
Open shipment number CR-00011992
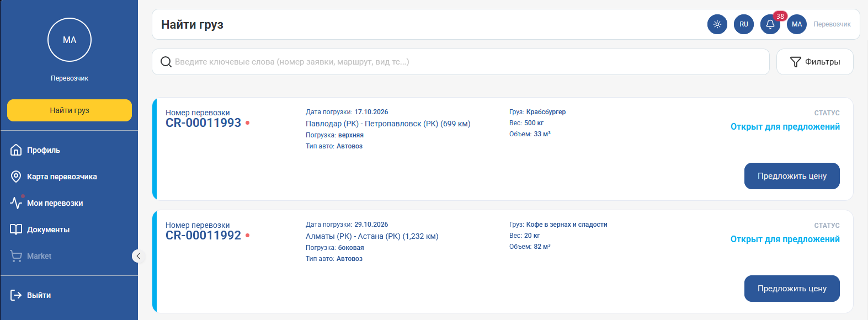click(x=203, y=236)
